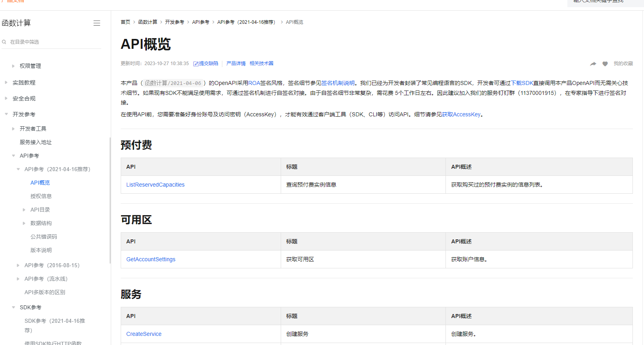
Task: Expand the 开发者工具 tree node
Action: coord(13,129)
